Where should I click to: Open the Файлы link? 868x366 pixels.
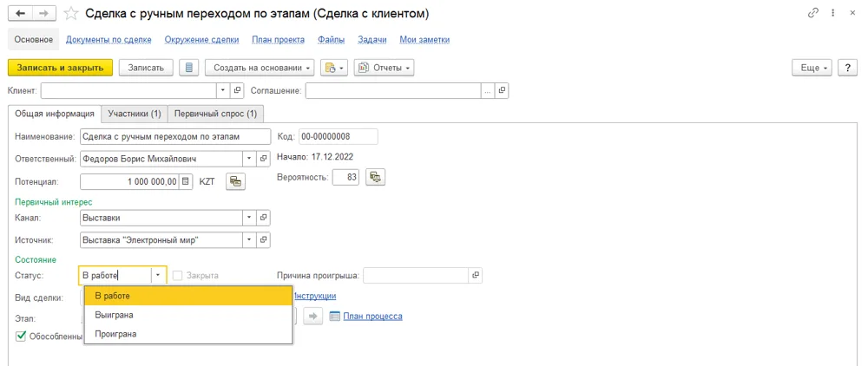point(332,40)
